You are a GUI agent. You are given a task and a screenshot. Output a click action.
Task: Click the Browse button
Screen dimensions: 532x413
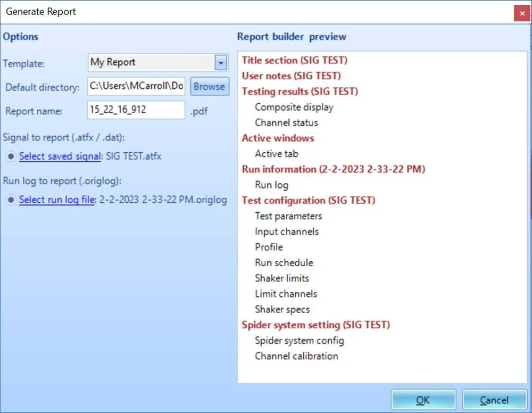point(210,87)
